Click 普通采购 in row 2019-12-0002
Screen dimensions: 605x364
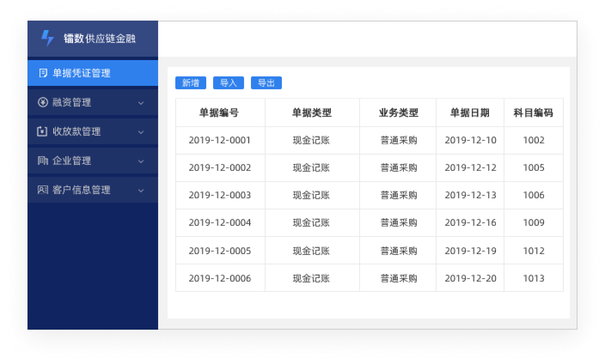399,168
